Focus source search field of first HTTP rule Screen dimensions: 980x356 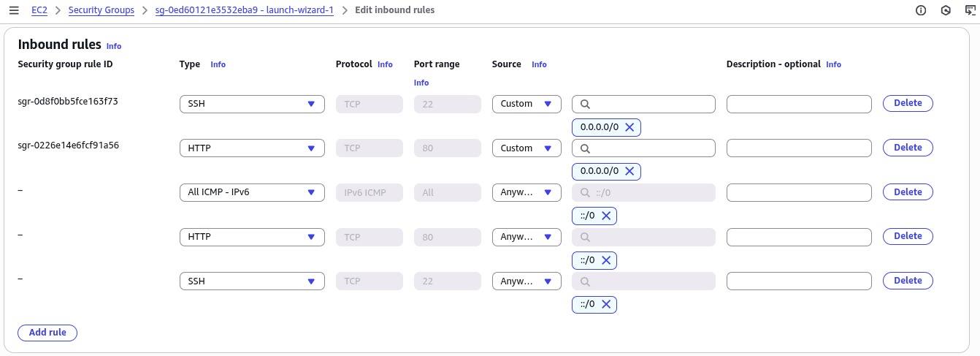[x=643, y=148]
